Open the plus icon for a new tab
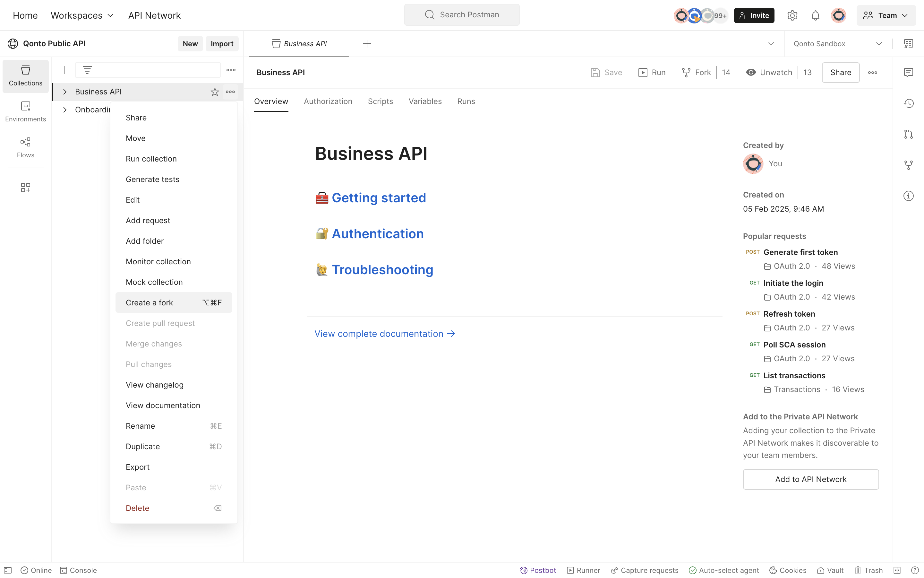 (x=367, y=44)
